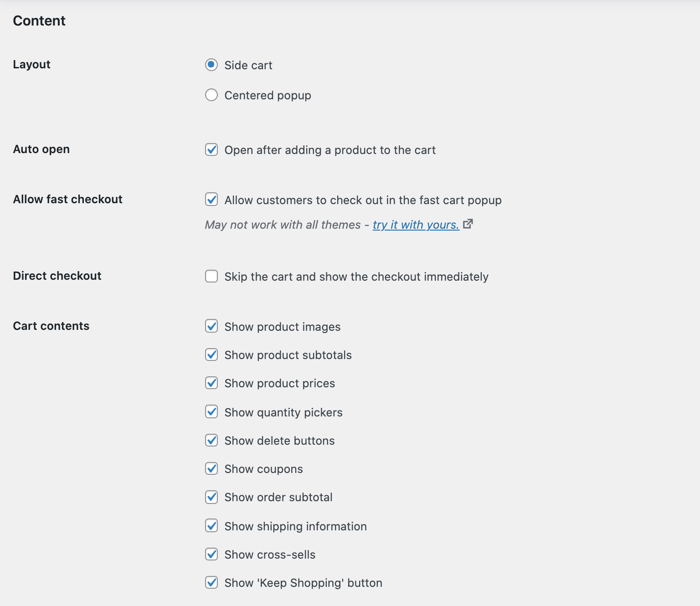Disable 'Open after adding a product to the cart'
This screenshot has width=700, height=606.
[x=211, y=149]
